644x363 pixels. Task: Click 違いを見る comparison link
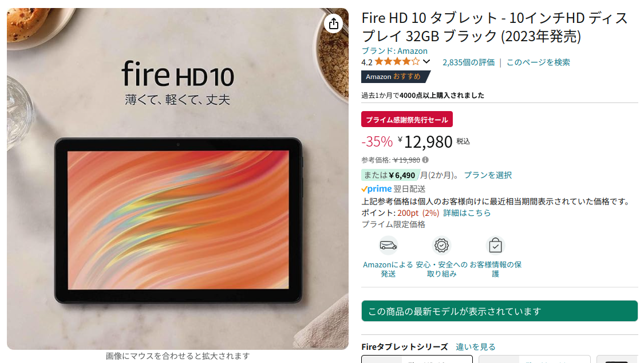click(x=476, y=346)
